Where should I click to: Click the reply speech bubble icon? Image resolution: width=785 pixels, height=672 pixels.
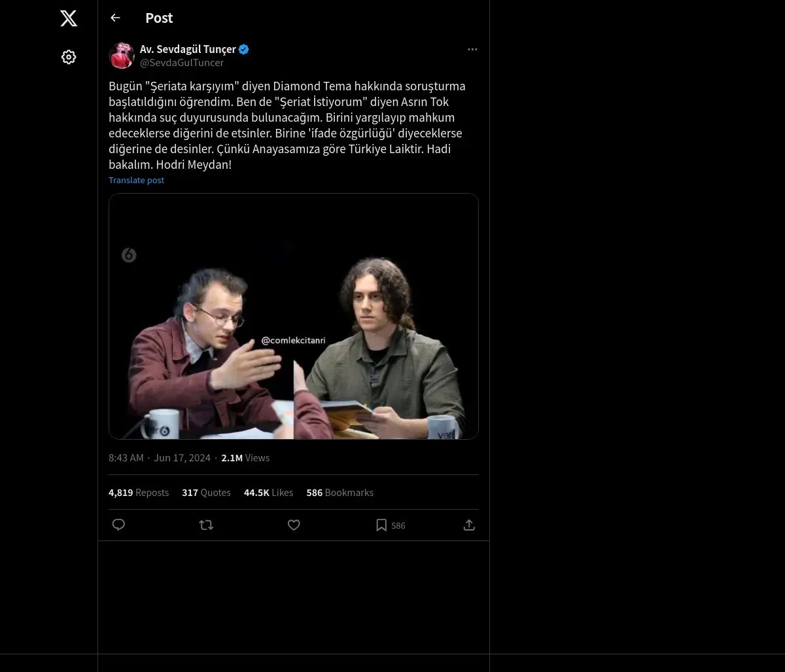tap(118, 525)
